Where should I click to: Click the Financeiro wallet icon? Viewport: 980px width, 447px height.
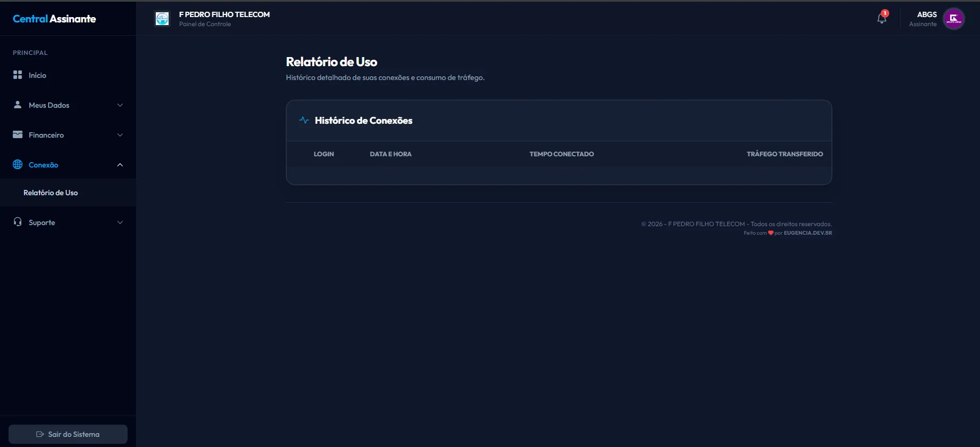click(18, 135)
